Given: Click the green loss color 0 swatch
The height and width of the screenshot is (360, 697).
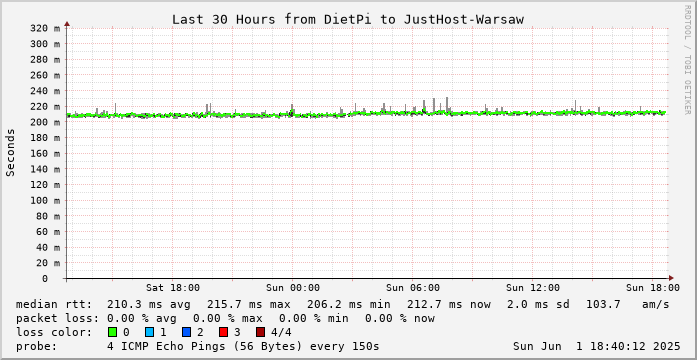Looking at the screenshot, I should coord(112,332).
